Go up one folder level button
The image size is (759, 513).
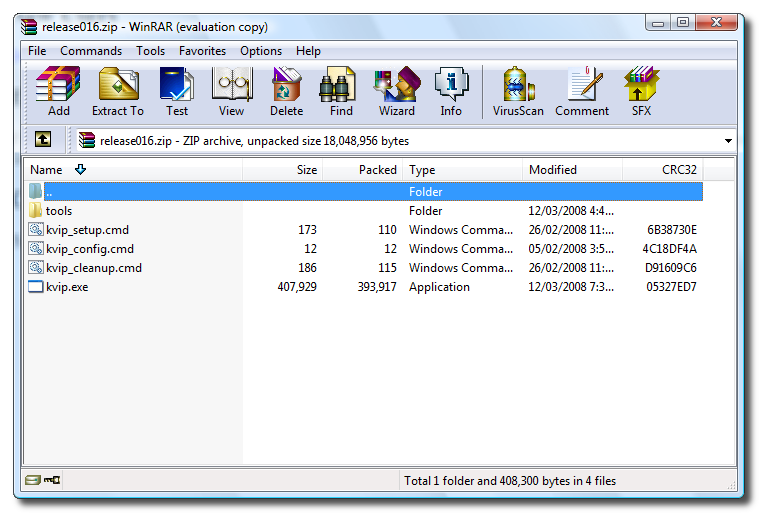43,140
